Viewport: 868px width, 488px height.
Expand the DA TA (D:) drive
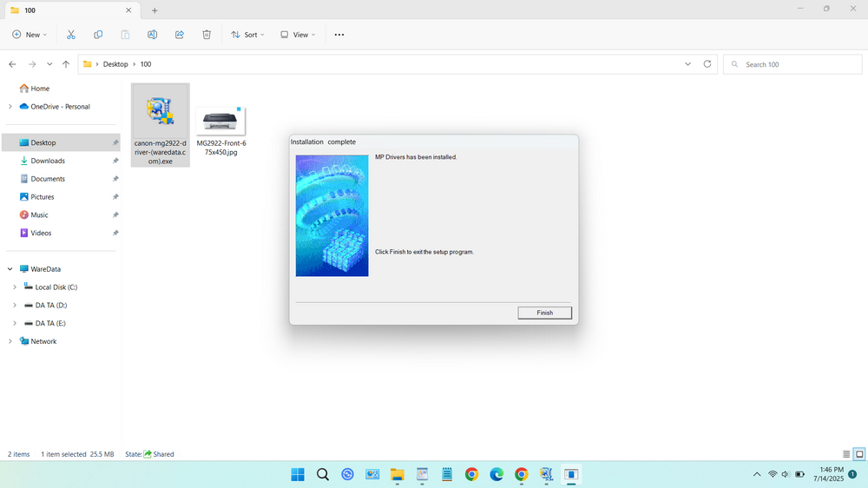coord(15,305)
